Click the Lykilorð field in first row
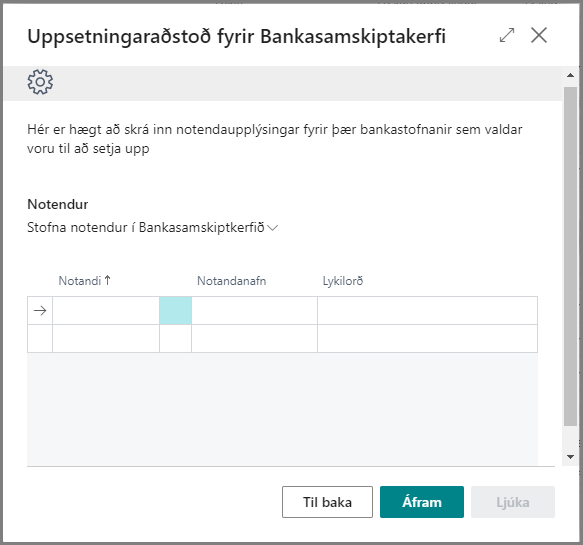Screen dimensions: 583x545 pyautogui.click(x=428, y=310)
